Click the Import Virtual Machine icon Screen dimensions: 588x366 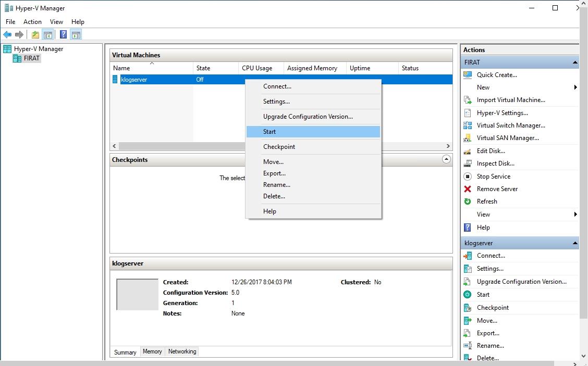pos(468,100)
